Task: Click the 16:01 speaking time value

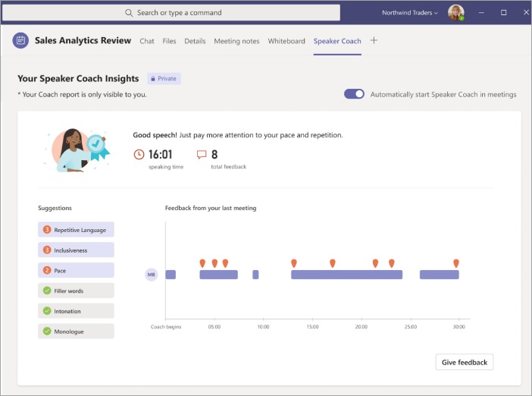Action: tap(160, 155)
